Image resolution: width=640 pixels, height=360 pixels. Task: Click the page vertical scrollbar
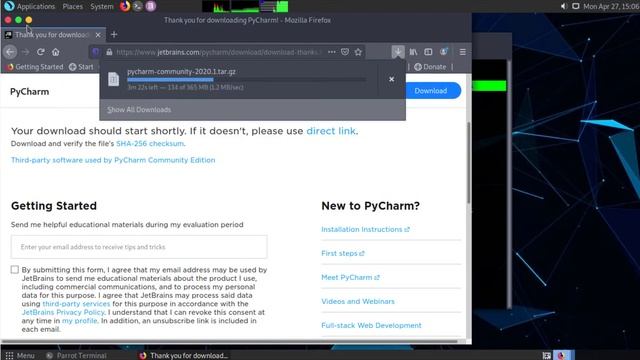click(x=469, y=163)
